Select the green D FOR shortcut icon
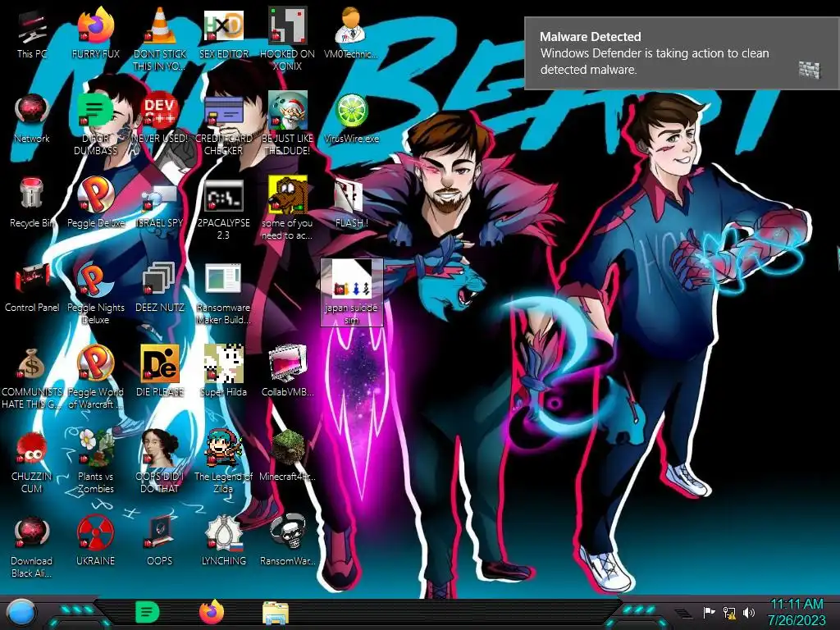 [x=95, y=111]
